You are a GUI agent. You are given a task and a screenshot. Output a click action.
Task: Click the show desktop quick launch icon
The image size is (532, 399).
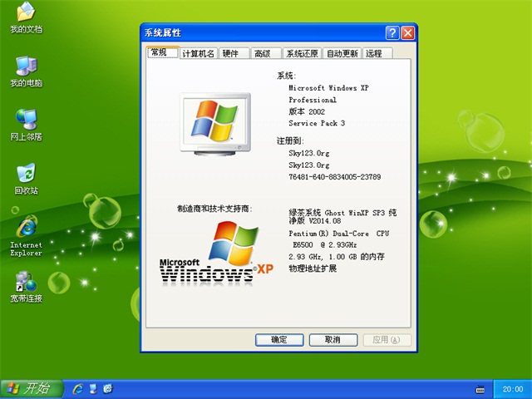pos(93,388)
